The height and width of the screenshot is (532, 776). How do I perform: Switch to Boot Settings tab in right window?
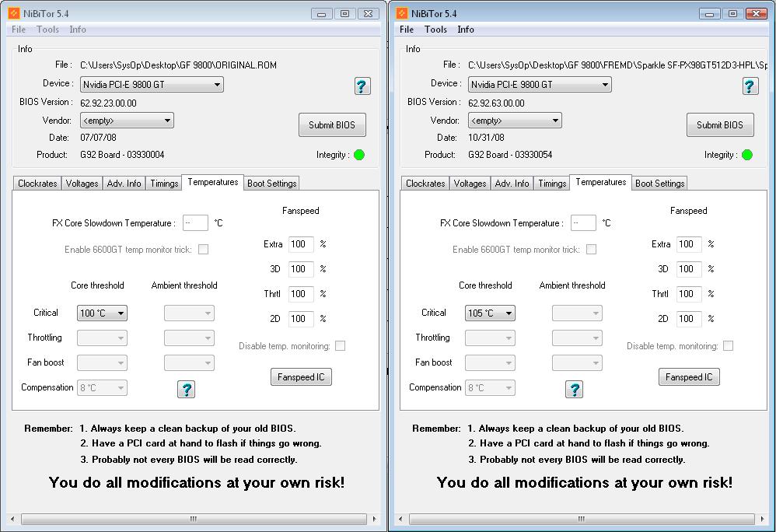click(x=659, y=184)
